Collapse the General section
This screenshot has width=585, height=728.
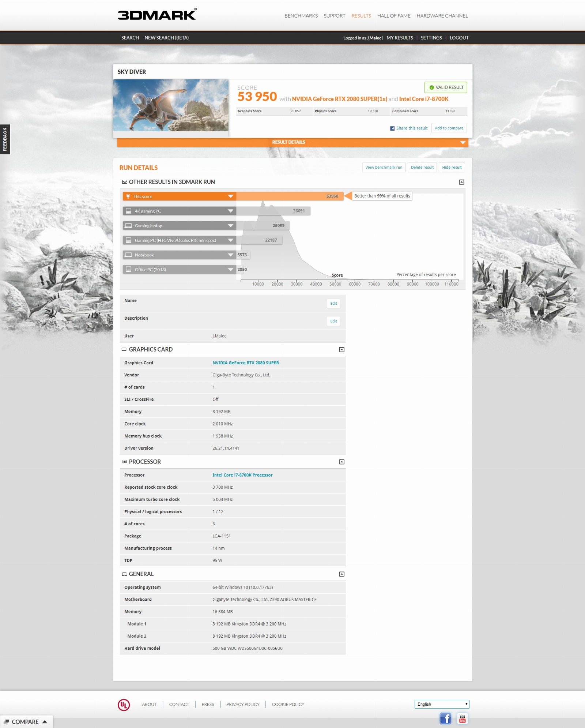click(x=341, y=574)
